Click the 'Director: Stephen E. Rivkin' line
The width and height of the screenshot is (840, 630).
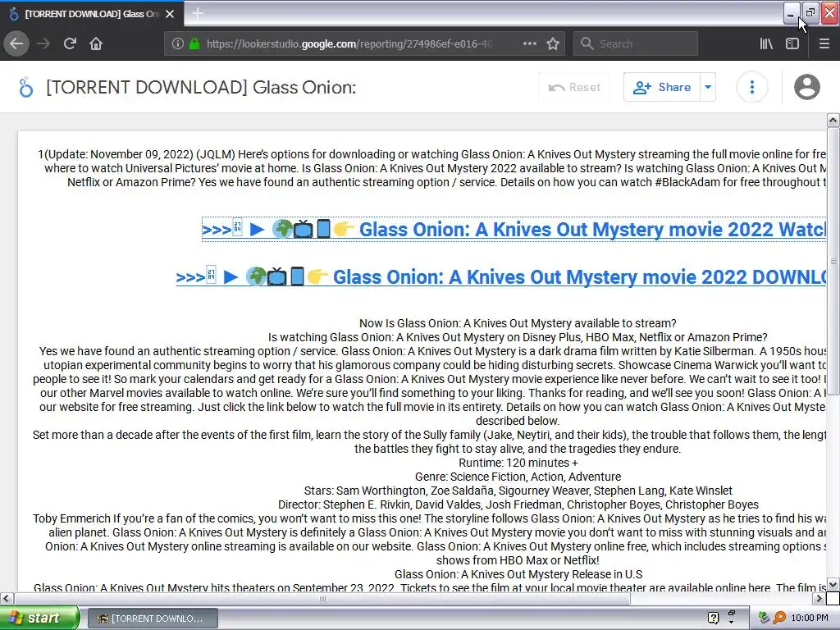point(518,504)
